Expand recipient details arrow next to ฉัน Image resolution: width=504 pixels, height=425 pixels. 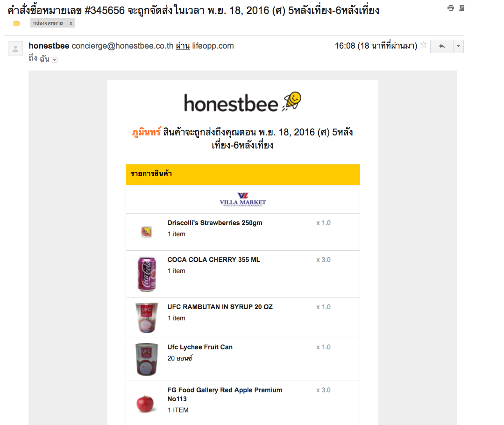[55, 60]
